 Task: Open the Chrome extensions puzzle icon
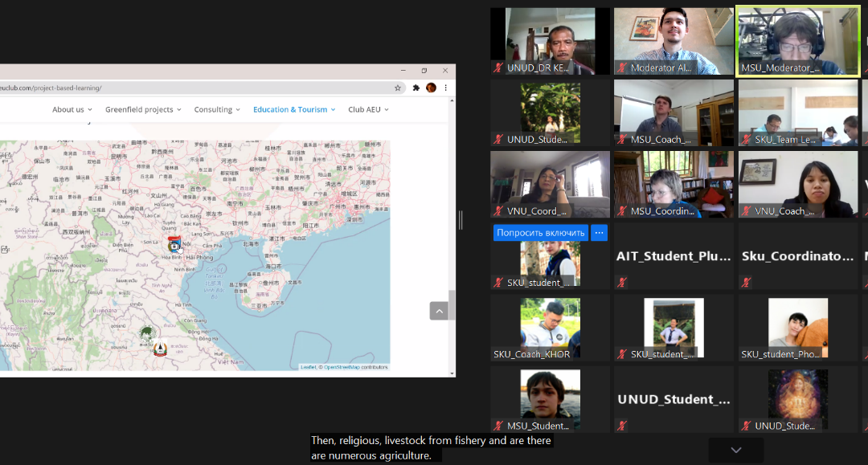pos(416,88)
